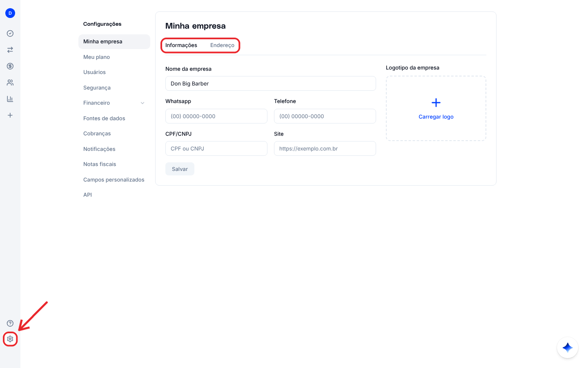Open the people customers sidebar icon
This screenshot has width=588, height=368.
[10, 83]
